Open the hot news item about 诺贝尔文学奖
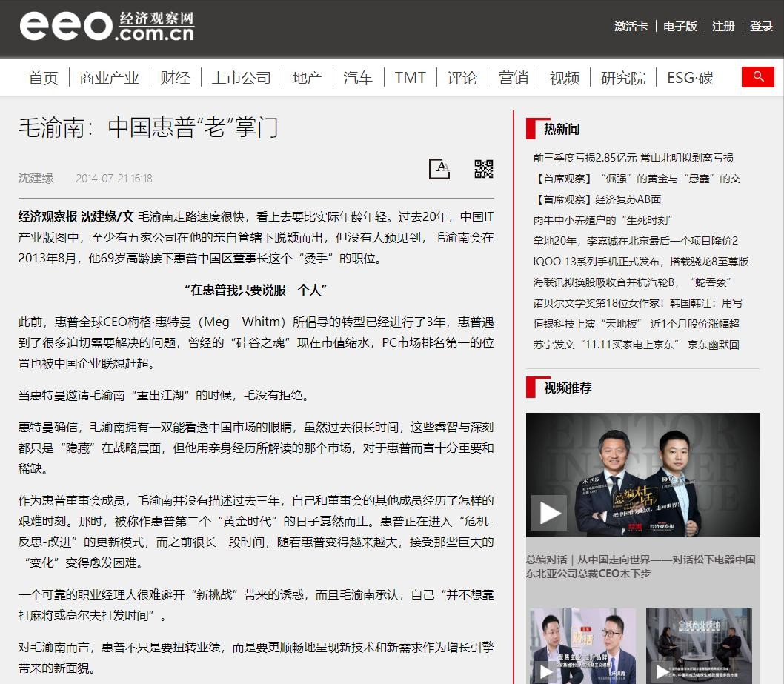This screenshot has height=684, width=784. (x=637, y=303)
